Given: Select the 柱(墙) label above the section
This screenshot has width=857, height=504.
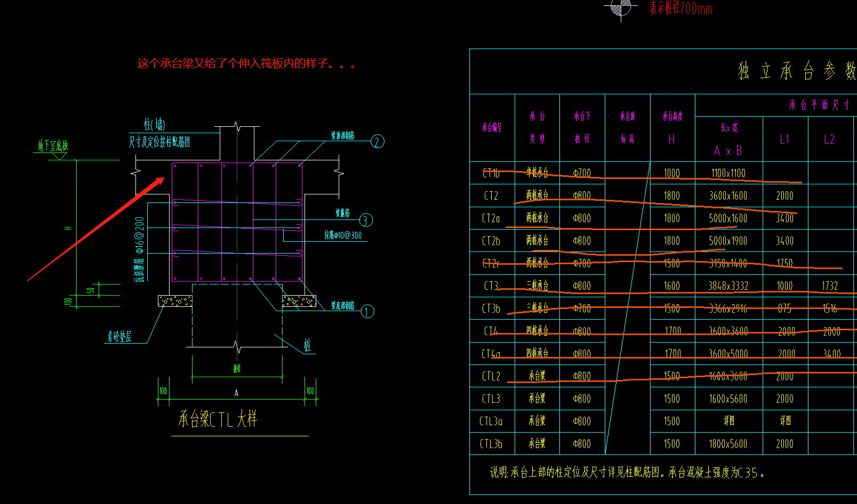Looking at the screenshot, I should tap(155, 125).
